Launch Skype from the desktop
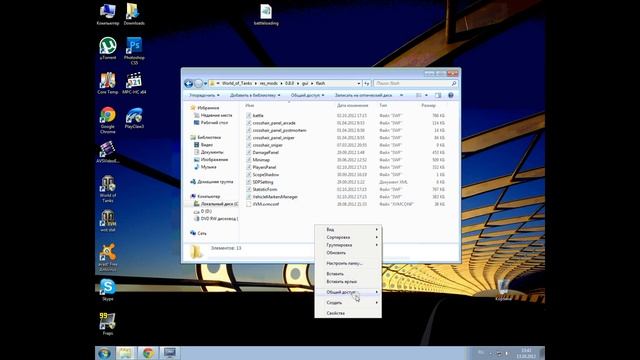This screenshot has width=640, height=360. coord(108,290)
